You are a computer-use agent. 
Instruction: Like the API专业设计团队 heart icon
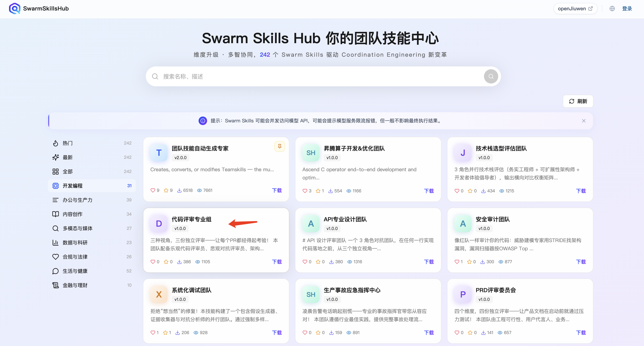click(305, 262)
